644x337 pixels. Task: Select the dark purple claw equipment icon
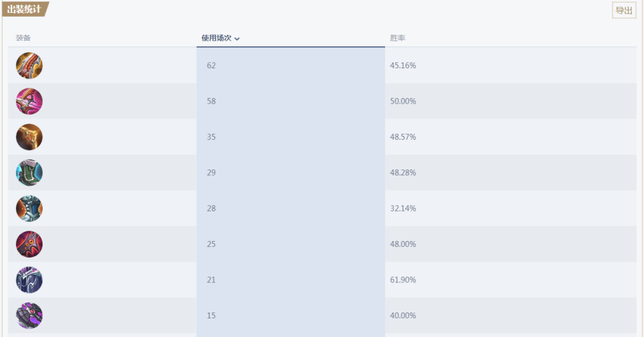[29, 316]
